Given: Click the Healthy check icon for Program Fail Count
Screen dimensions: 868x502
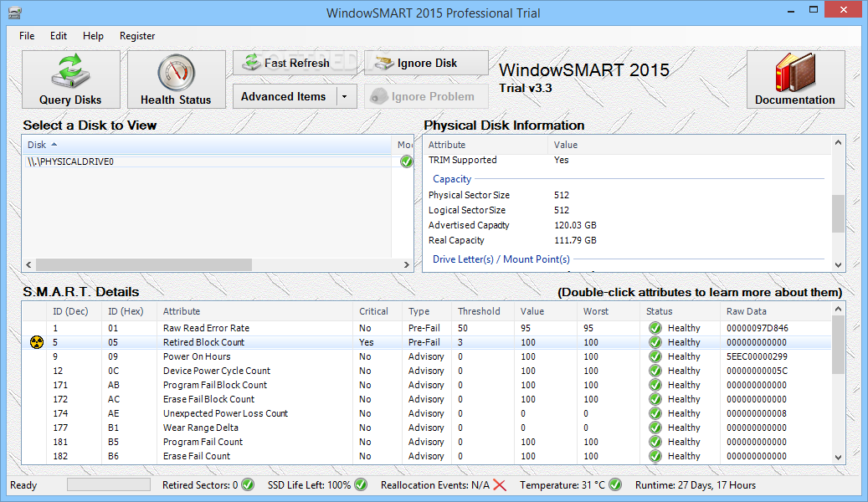Looking at the screenshot, I should pos(655,443).
